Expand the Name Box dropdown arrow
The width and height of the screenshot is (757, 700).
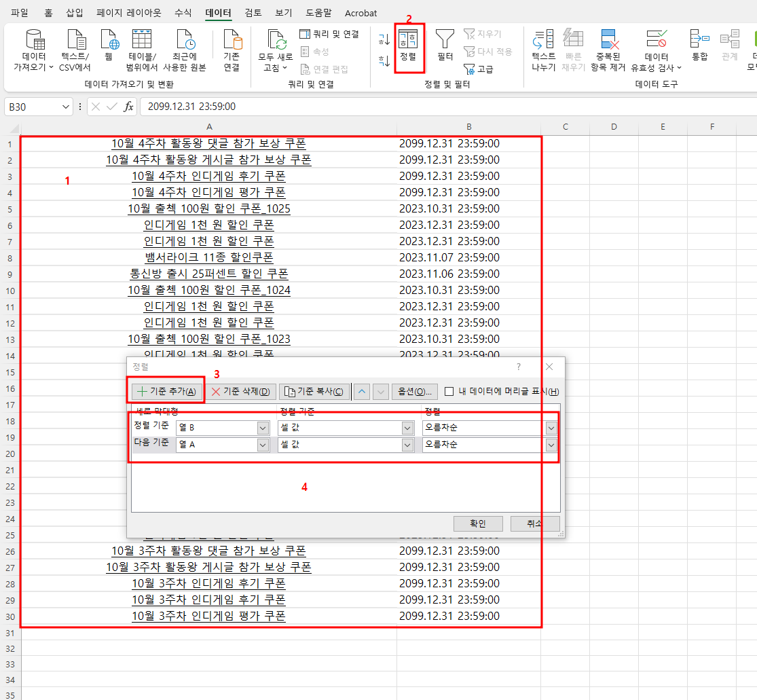(x=66, y=107)
